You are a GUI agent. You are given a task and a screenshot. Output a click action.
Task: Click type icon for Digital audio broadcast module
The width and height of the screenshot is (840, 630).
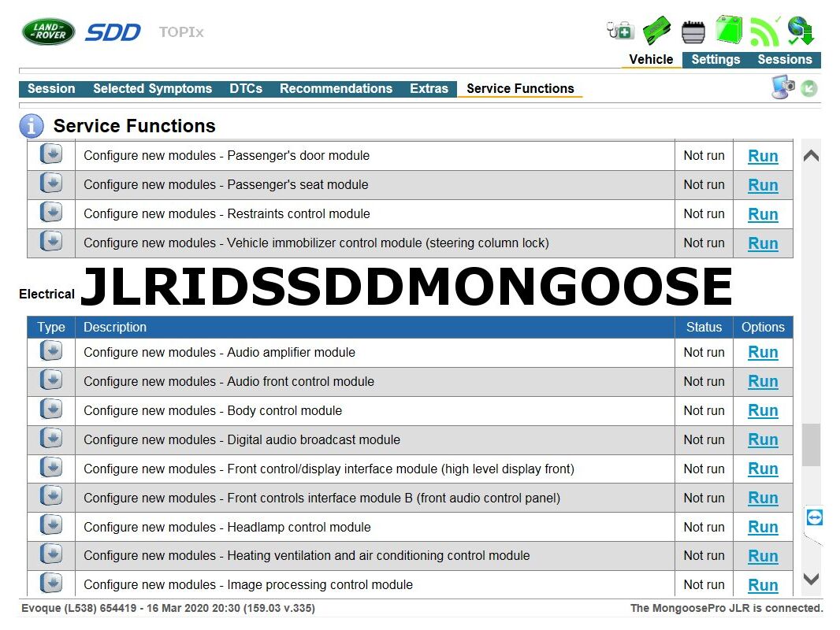(51, 439)
